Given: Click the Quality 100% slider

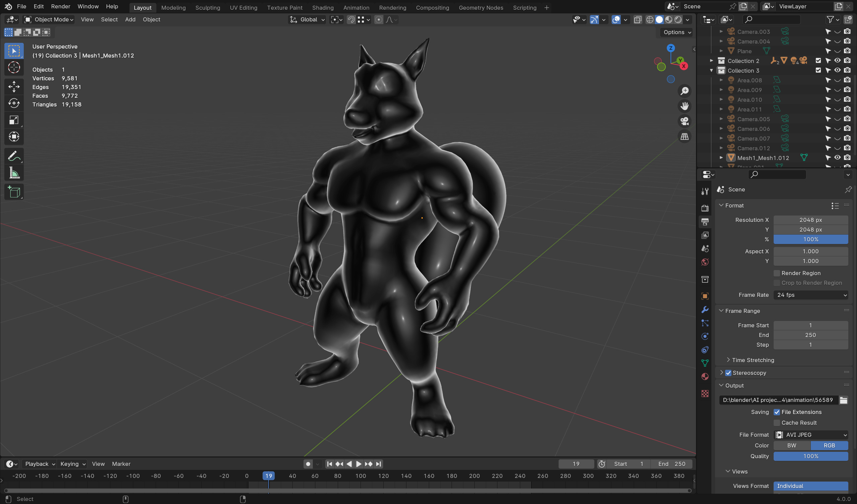Looking at the screenshot, I should coord(811,456).
